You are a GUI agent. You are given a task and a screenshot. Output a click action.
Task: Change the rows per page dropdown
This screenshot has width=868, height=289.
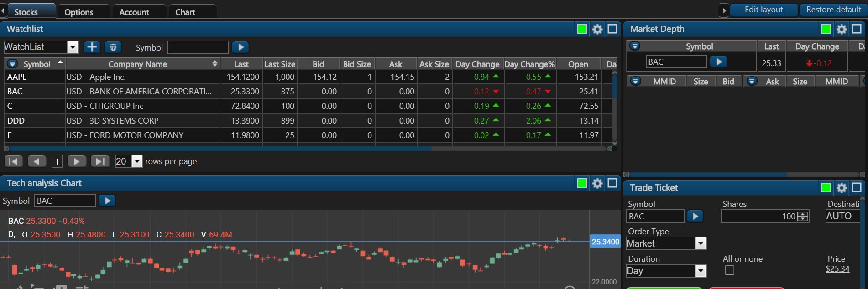point(137,161)
